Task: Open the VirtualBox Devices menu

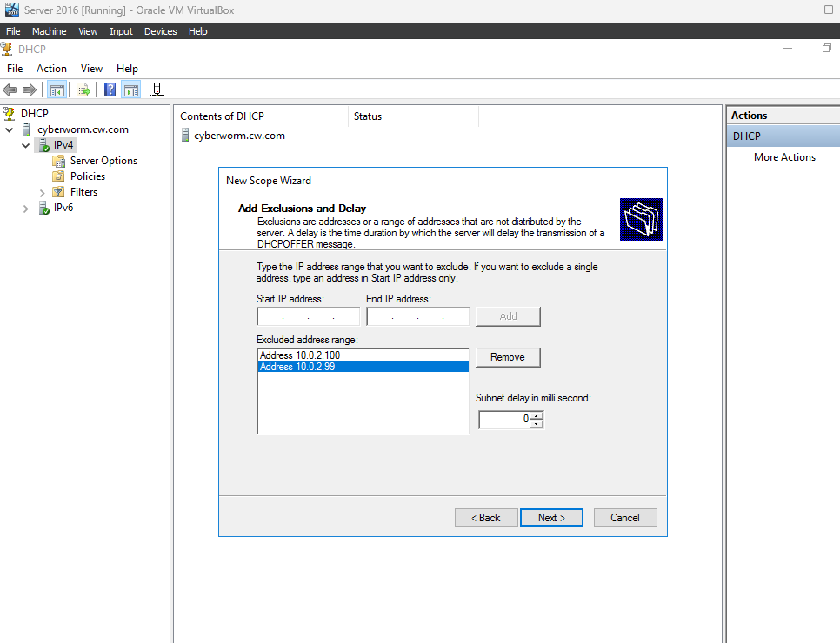Action: point(160,31)
